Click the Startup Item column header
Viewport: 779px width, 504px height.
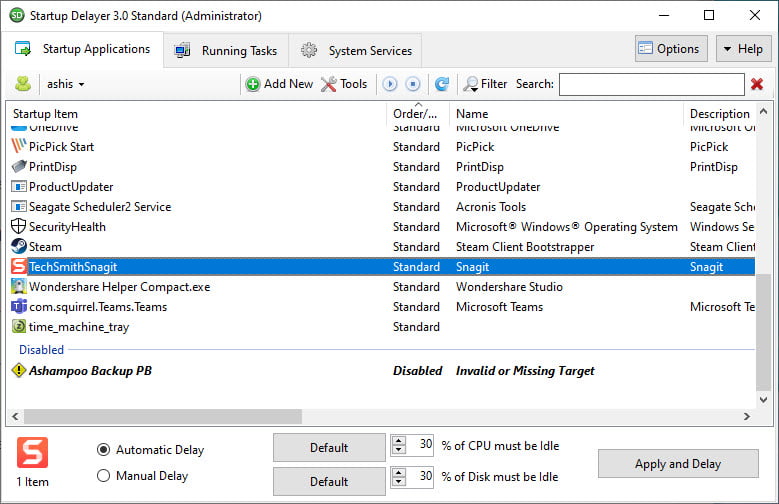197,113
